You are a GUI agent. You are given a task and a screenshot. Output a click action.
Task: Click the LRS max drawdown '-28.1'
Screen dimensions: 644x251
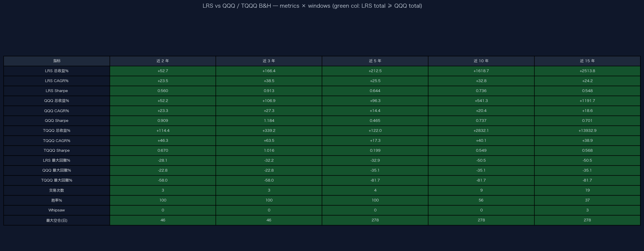pos(163,161)
